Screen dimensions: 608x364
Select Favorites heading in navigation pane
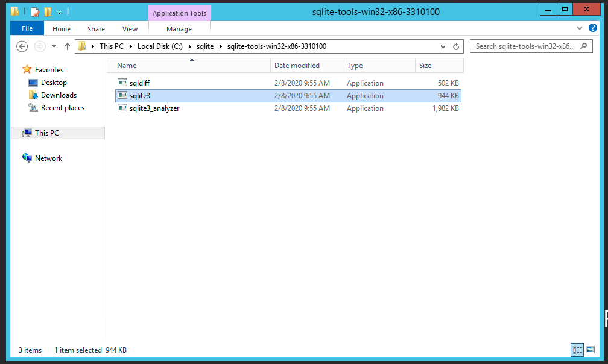point(49,70)
